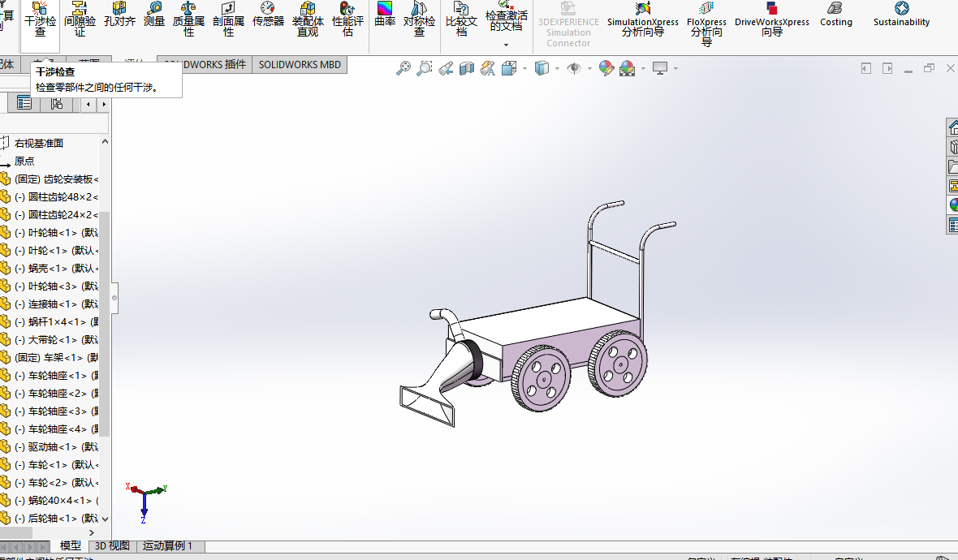Viewport: 958px width, 560px height.
Task: Select the 测量 measure tool
Action: click(154, 15)
